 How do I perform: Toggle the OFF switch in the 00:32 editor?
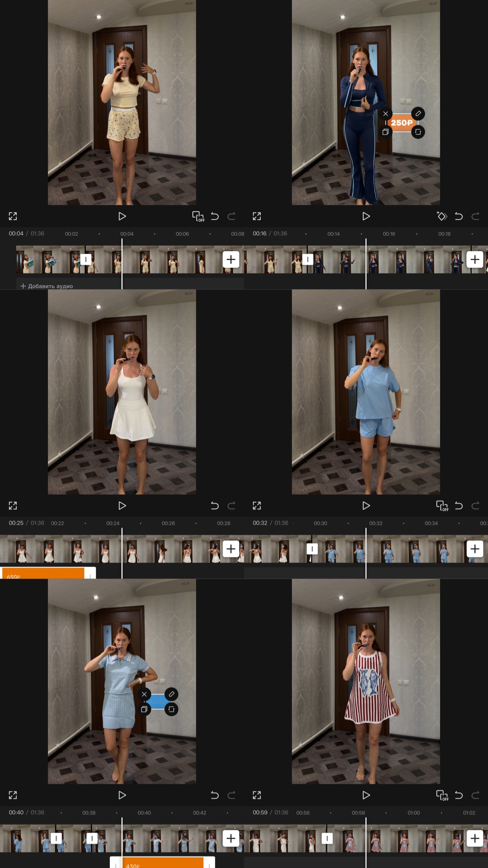pos(442,506)
